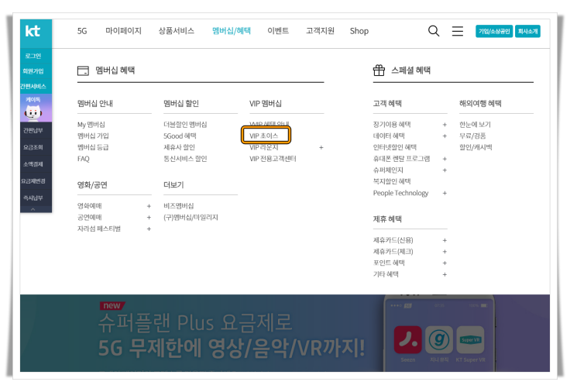Open the hamburger full menu icon
The width and height of the screenshot is (570, 392).
(457, 31)
